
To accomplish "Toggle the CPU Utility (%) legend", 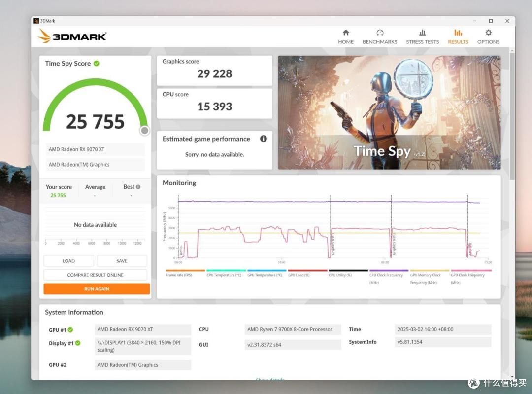I will point(348,273).
